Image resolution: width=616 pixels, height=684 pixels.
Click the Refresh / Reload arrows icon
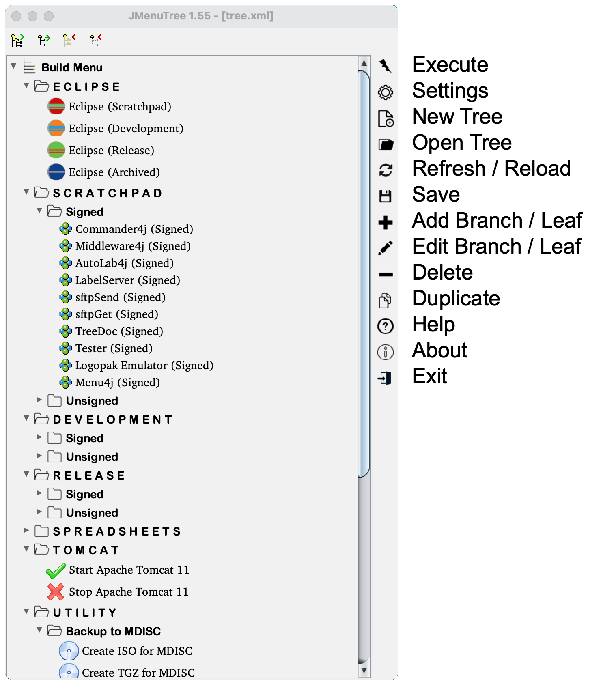385,170
